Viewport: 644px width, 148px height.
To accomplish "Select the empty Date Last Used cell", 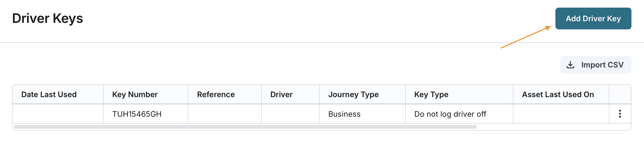I will tap(58, 114).
